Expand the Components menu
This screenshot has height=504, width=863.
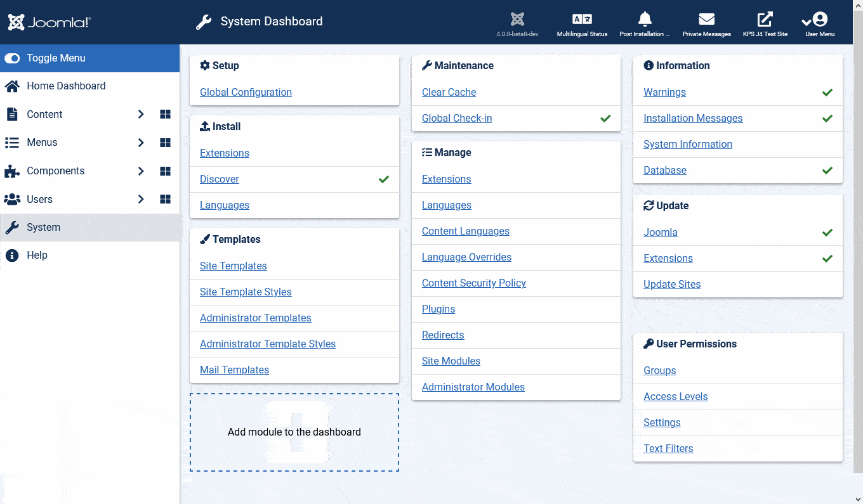coord(141,171)
